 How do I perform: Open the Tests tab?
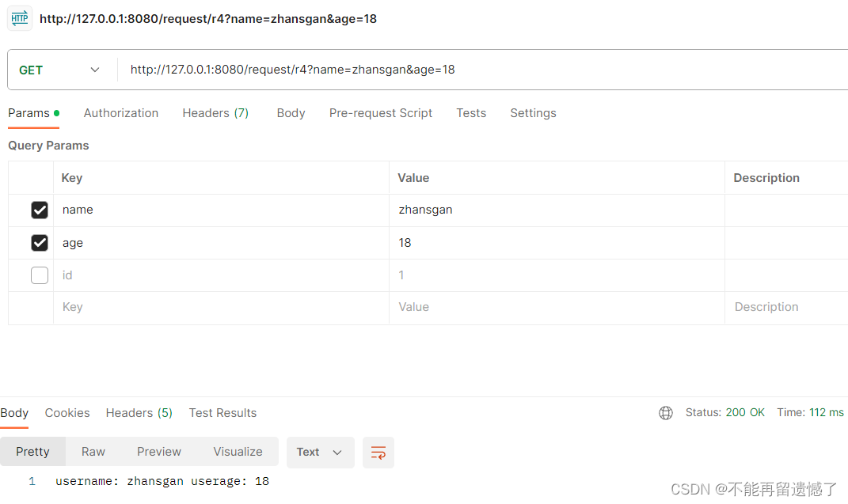(471, 113)
